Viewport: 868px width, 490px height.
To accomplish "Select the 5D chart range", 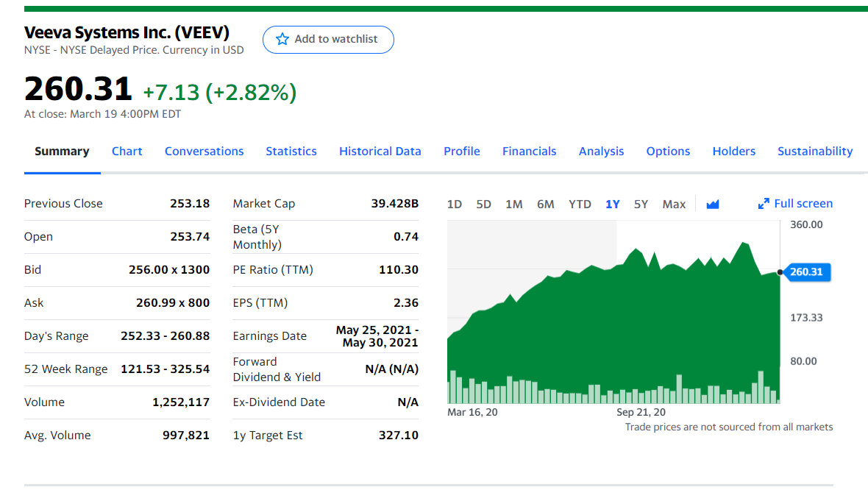I will pyautogui.click(x=483, y=205).
